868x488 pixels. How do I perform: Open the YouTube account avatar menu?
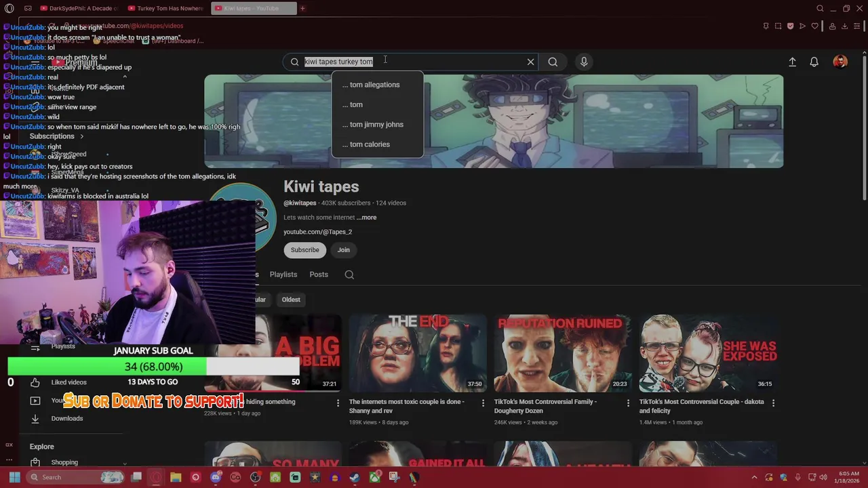(840, 62)
